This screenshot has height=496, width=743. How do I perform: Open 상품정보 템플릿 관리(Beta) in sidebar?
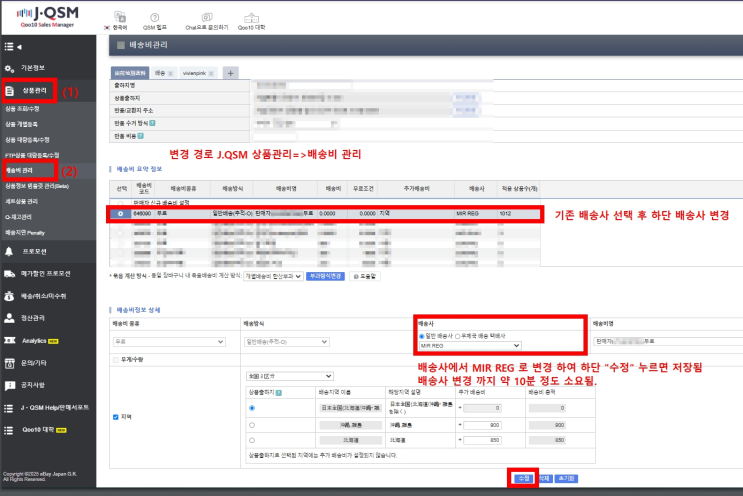point(37,186)
